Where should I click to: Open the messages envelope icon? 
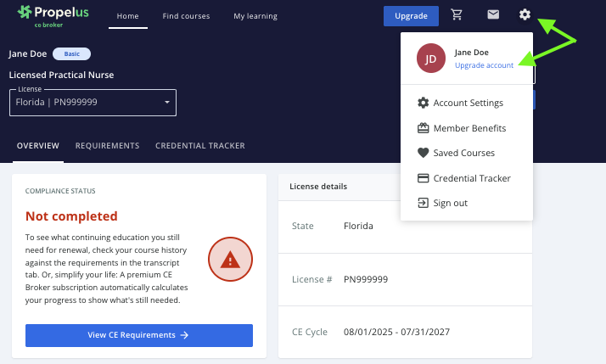click(492, 15)
